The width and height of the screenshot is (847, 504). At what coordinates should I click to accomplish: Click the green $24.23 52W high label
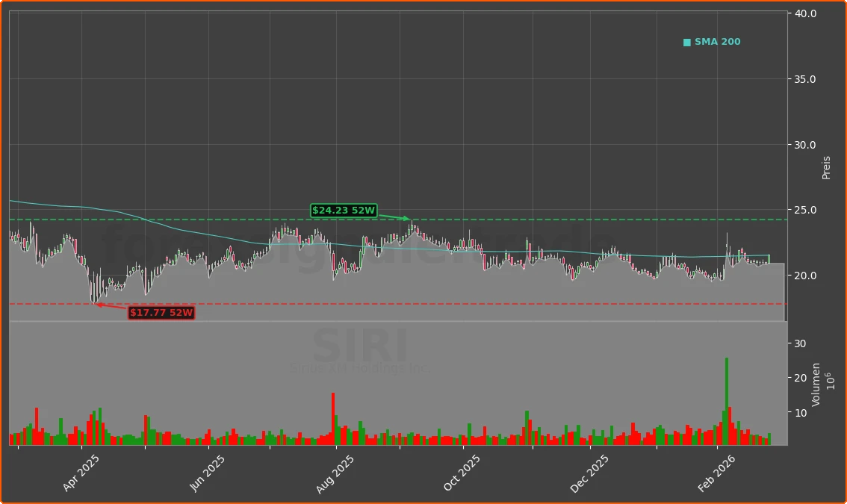(344, 211)
